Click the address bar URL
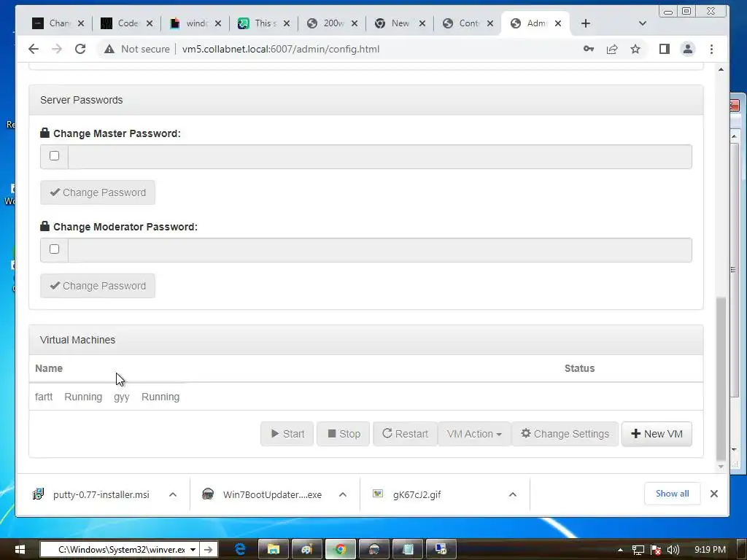747x560 pixels. (x=281, y=49)
